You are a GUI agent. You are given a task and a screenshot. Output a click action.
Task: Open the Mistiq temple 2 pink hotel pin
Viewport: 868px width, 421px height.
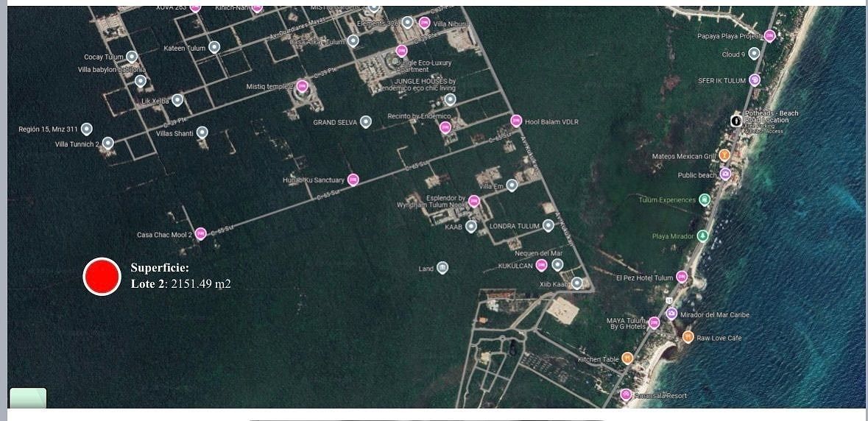coord(302,86)
